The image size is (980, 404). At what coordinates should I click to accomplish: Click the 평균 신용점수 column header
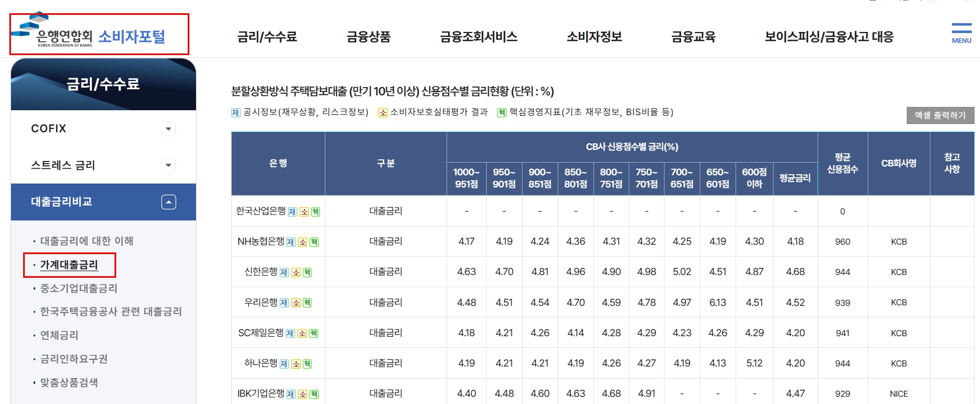point(842,163)
